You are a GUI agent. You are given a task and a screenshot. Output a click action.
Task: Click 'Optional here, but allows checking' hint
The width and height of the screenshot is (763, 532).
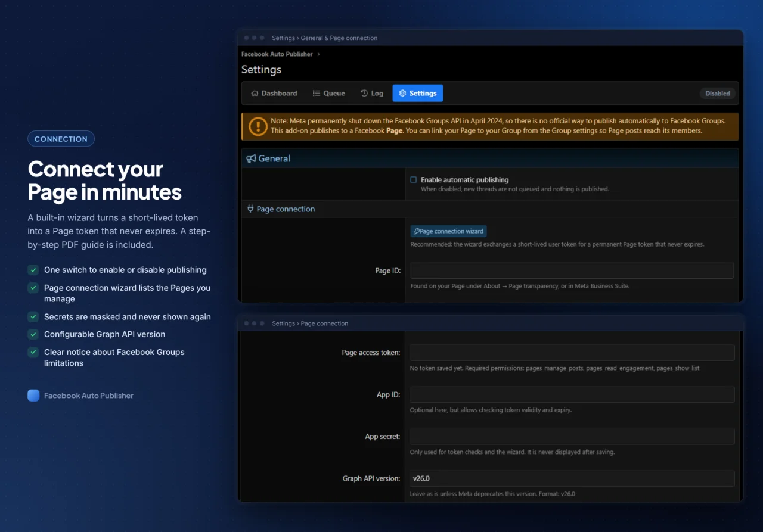point(491,410)
